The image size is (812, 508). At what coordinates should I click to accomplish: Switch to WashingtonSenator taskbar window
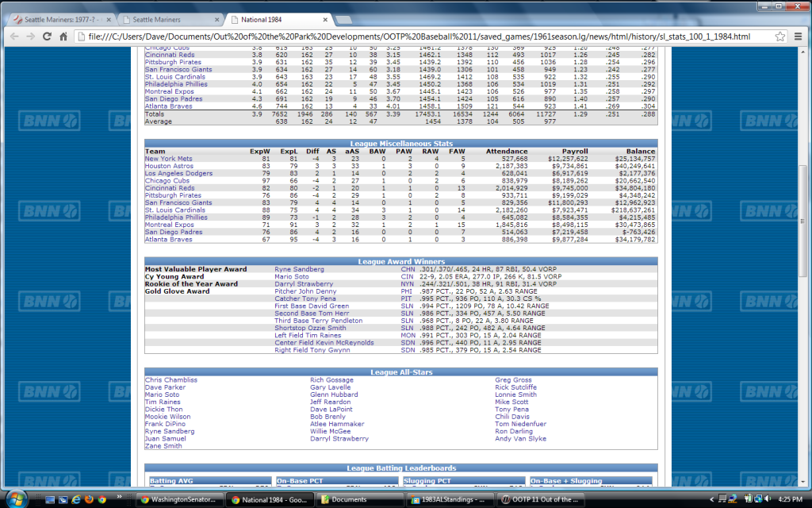pyautogui.click(x=179, y=500)
